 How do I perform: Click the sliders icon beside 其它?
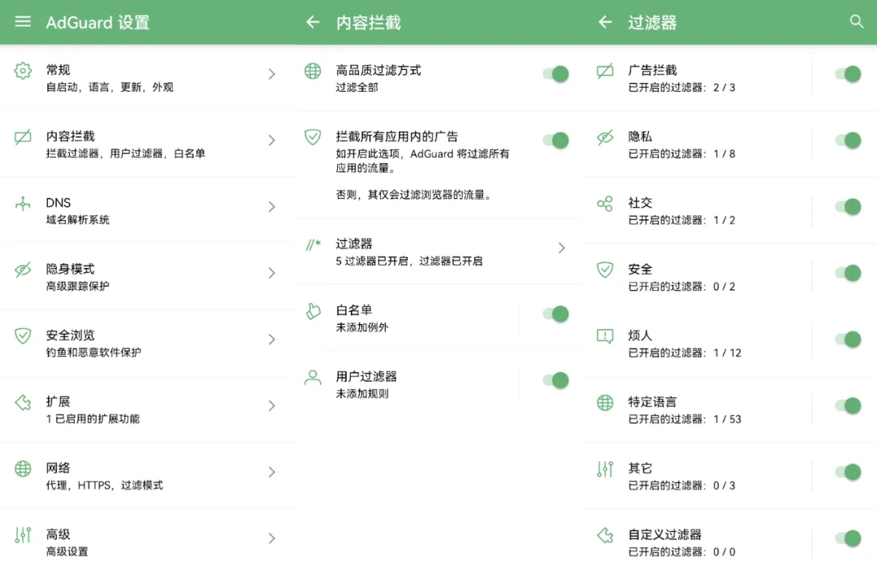click(605, 469)
